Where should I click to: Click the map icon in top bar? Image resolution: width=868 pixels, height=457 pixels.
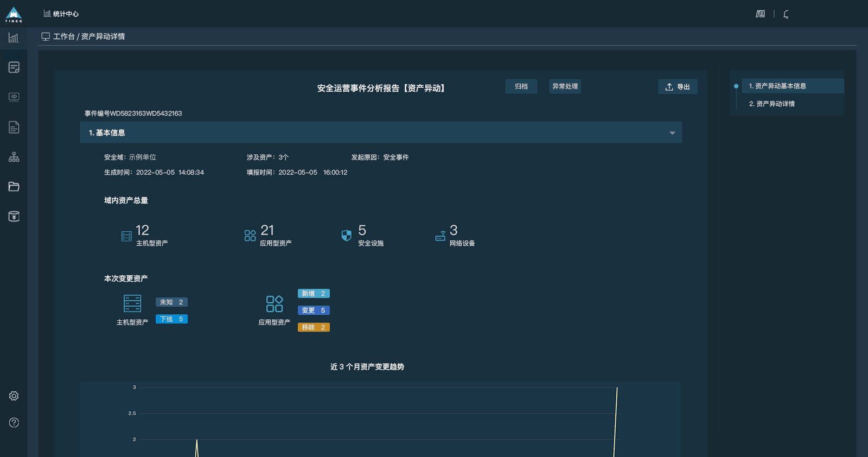point(761,14)
